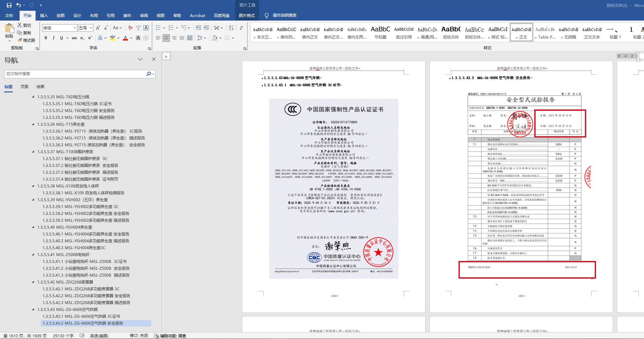
Task: Undo the last action in the Quick Access Toolbar
Action: tap(19, 5)
